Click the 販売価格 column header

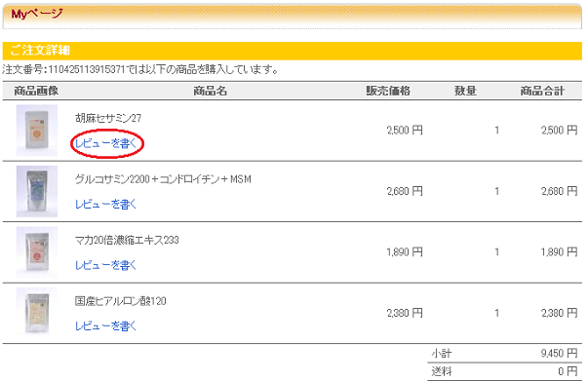pyautogui.click(x=388, y=91)
